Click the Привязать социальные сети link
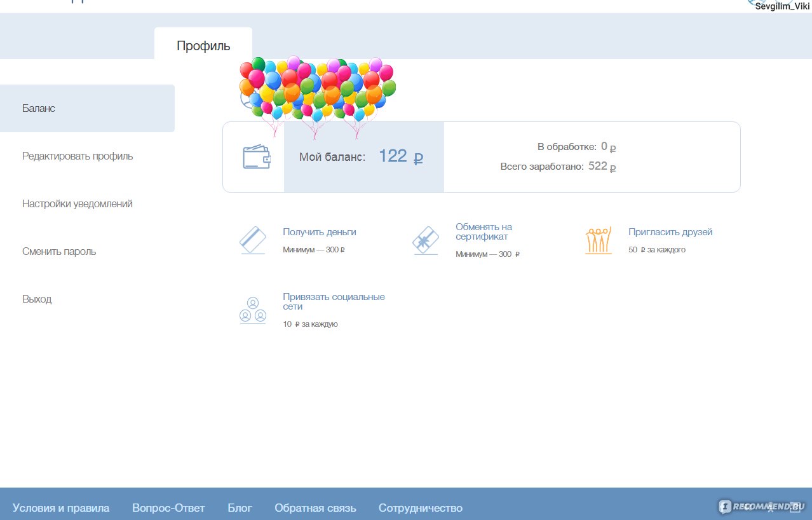The width and height of the screenshot is (812, 520). point(334,302)
